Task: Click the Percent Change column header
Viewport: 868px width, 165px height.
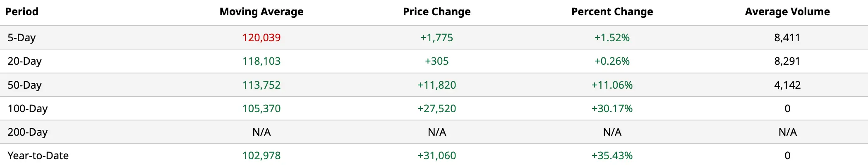Action: click(x=612, y=12)
